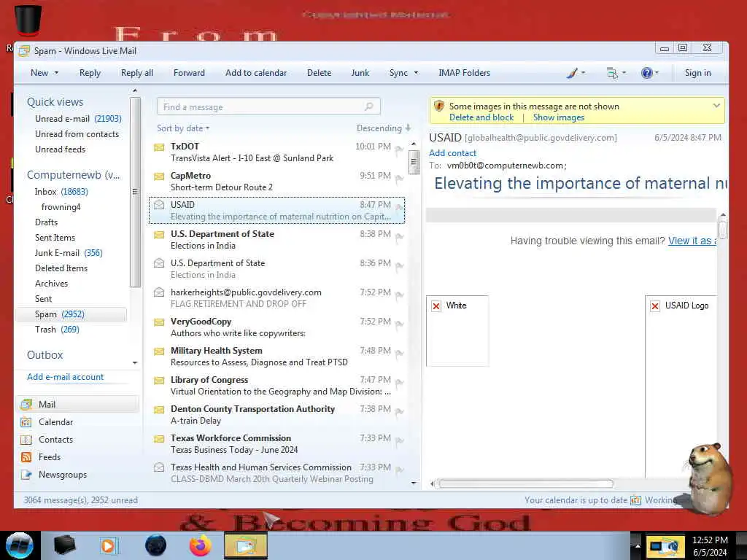Click Add to calendar in the toolbar
The width and height of the screenshot is (747, 560).
(x=256, y=73)
